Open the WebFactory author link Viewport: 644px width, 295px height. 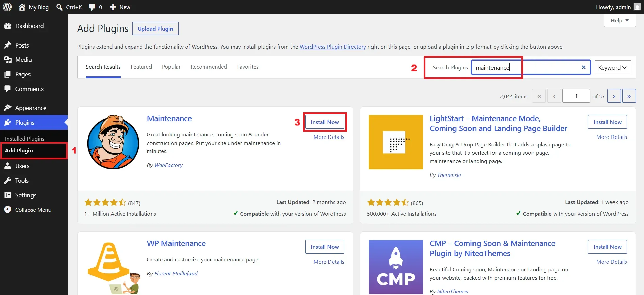click(x=168, y=165)
